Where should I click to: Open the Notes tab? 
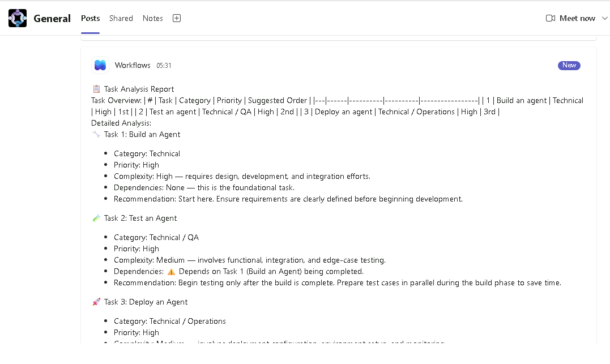coord(152,18)
